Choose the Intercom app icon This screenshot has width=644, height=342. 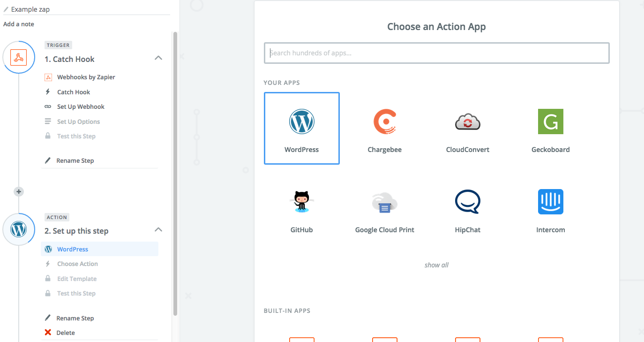(x=551, y=202)
